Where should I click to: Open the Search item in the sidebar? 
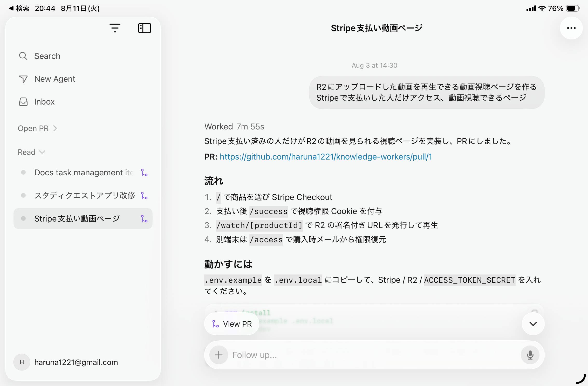83,56
